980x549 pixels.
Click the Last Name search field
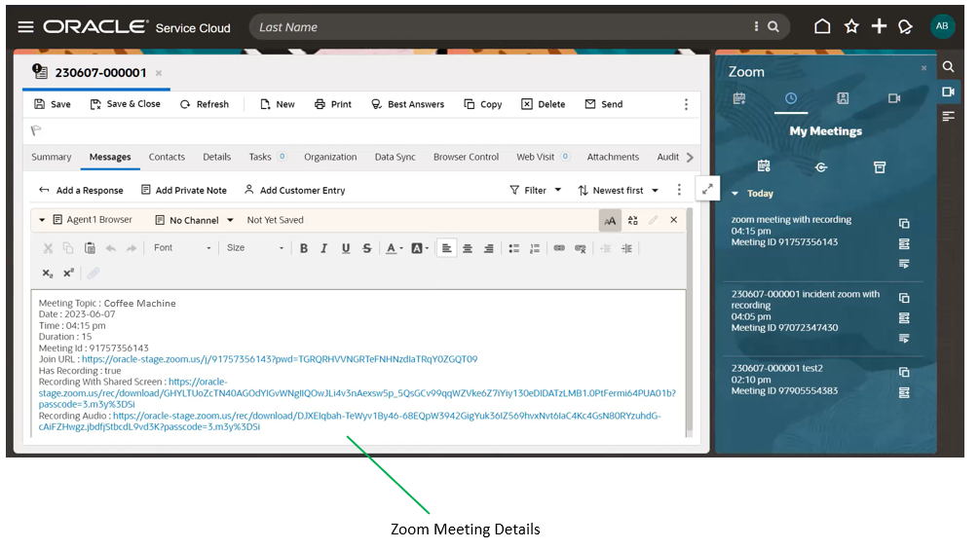[x=500, y=27]
